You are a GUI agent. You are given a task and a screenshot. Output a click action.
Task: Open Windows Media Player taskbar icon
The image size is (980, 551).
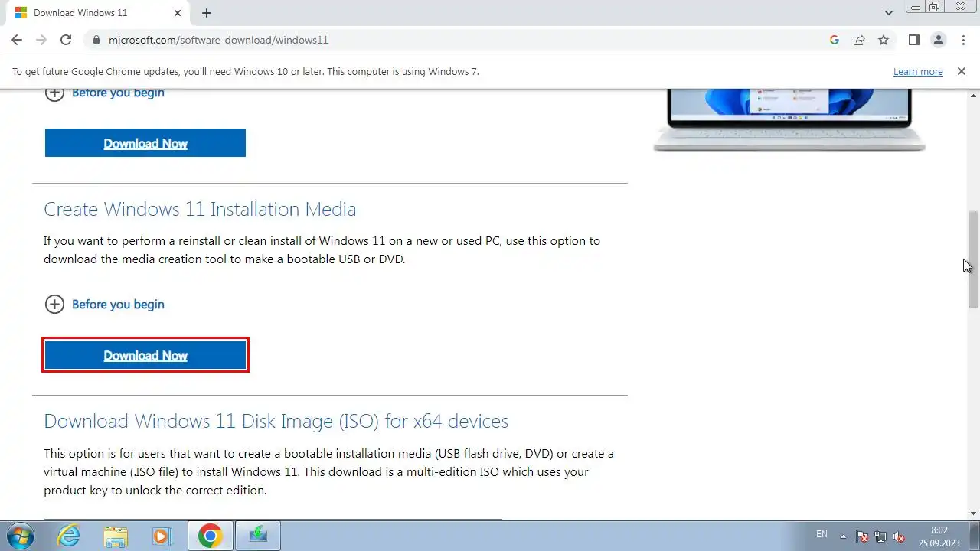162,536
